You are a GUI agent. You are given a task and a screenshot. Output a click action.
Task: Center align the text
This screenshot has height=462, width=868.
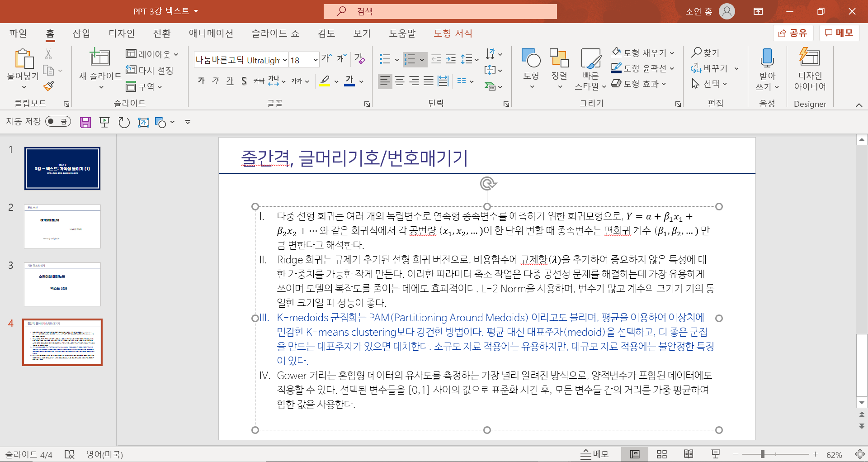(400, 81)
